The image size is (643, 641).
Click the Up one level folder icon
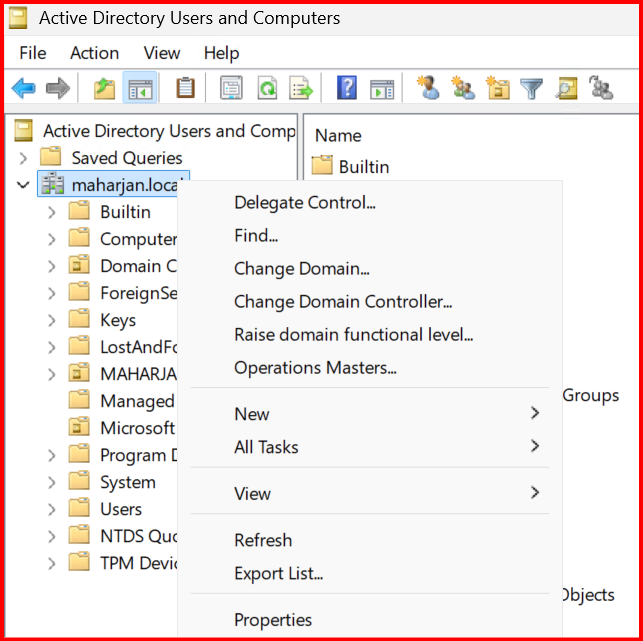105,89
